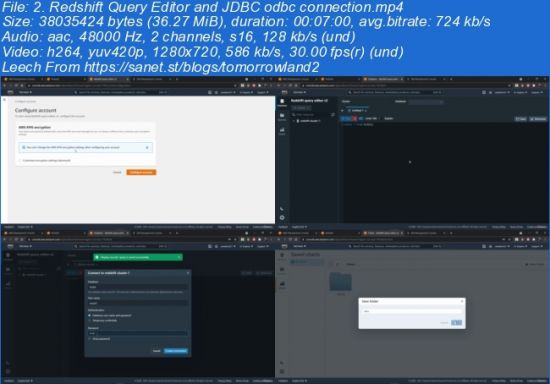Click Cancel on the Configure account page

(117, 172)
